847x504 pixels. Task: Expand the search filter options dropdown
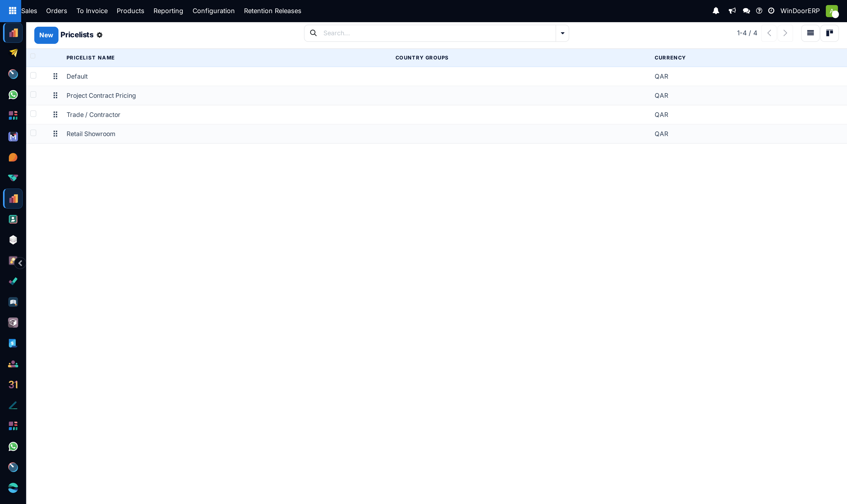coord(562,33)
